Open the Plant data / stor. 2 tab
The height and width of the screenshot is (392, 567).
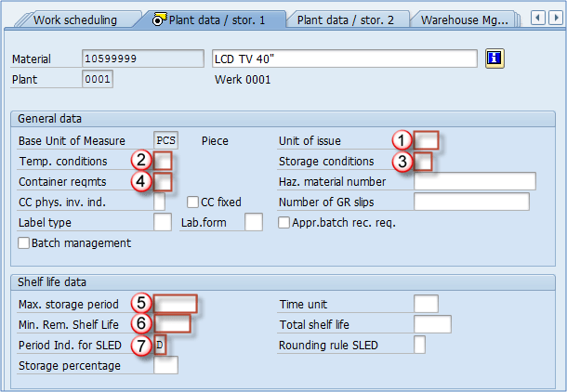(345, 19)
